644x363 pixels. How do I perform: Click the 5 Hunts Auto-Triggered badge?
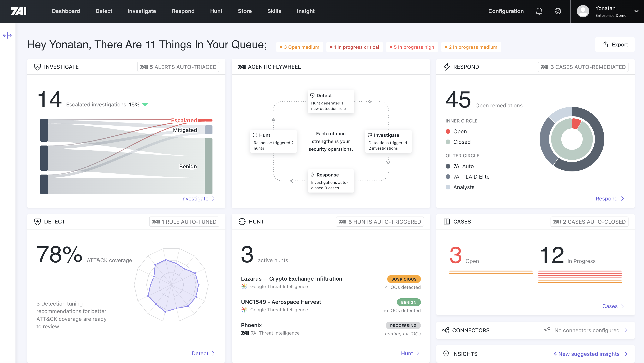[x=380, y=222]
